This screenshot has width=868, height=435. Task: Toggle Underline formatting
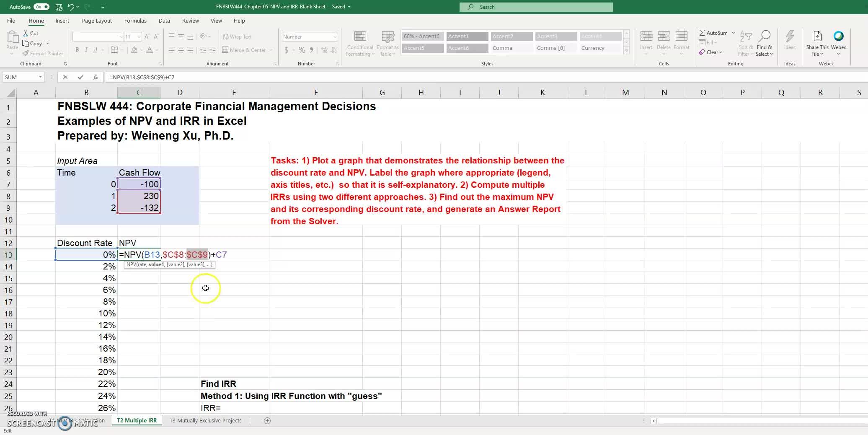96,50
